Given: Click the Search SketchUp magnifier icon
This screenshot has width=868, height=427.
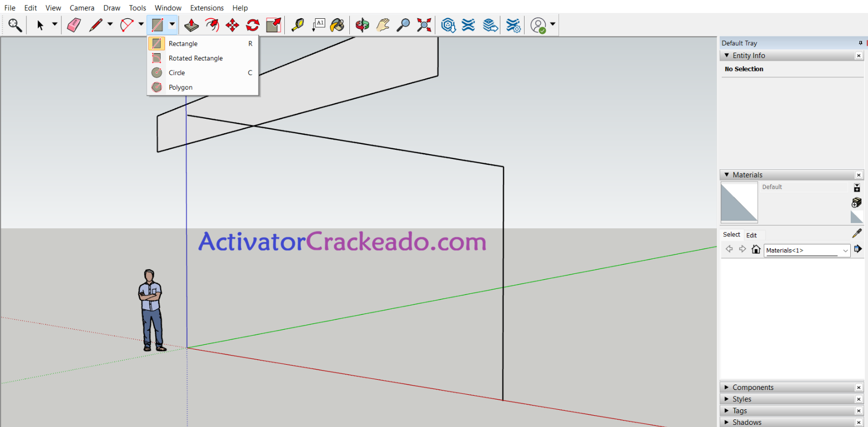Looking at the screenshot, I should pyautogui.click(x=15, y=25).
